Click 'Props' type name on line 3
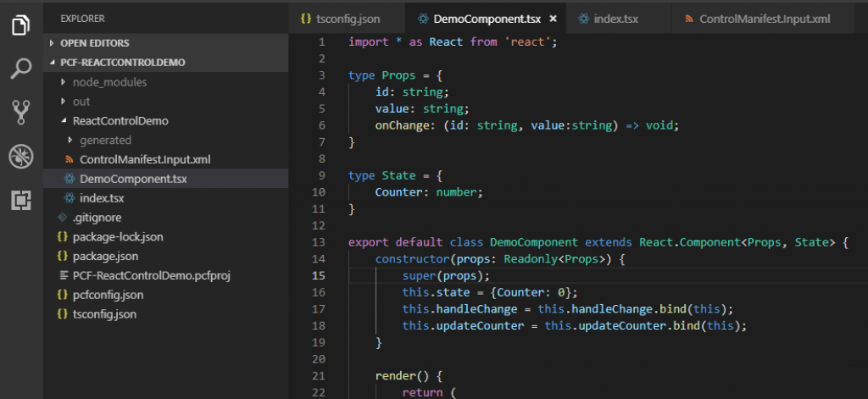Viewport: 868px width, 399px height. point(398,75)
